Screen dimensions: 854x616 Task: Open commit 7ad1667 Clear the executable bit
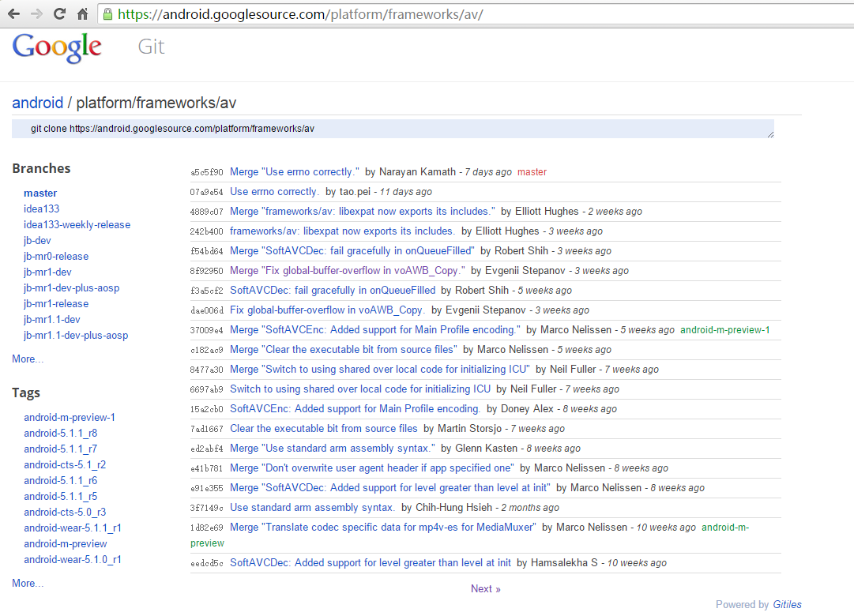(324, 428)
